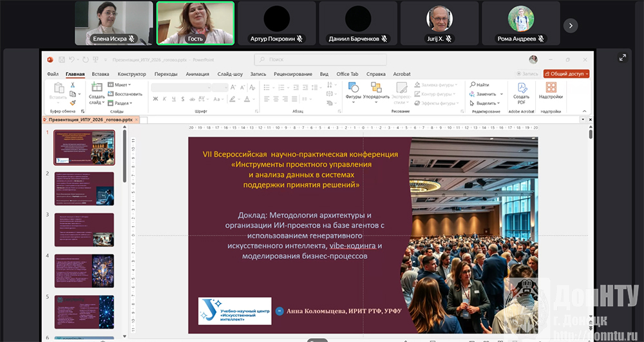
Task: Toggle underline formatting (Ч)
Action: [173, 99]
